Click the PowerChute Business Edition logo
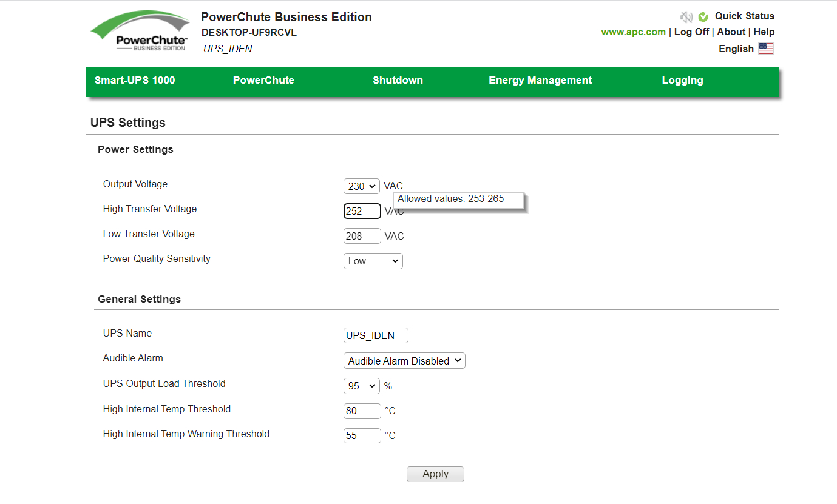The width and height of the screenshot is (837, 504). pos(139,32)
